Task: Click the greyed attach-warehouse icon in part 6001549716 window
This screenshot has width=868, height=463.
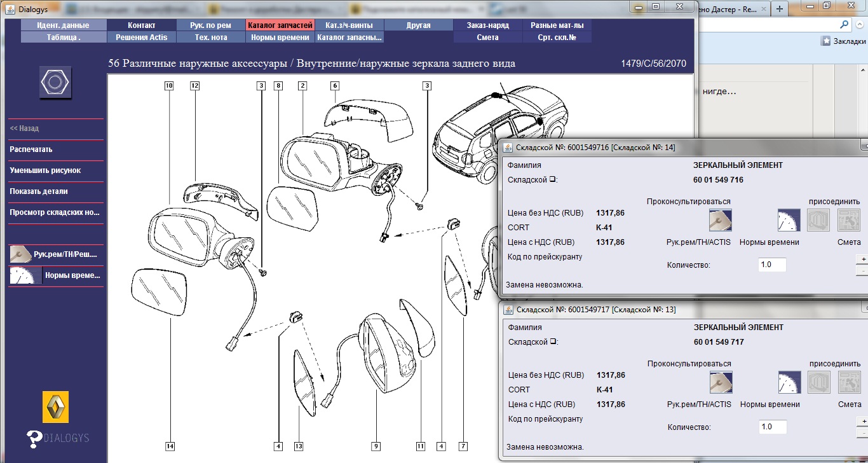Action: [x=818, y=220]
